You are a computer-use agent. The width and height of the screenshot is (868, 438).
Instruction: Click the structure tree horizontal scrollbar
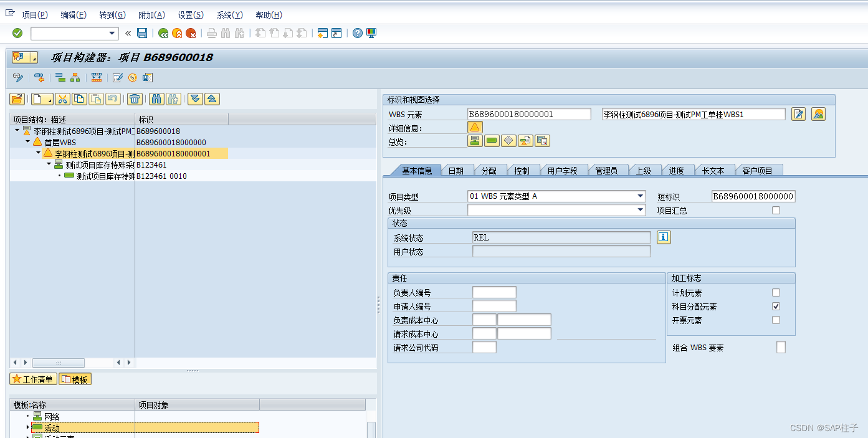59,362
